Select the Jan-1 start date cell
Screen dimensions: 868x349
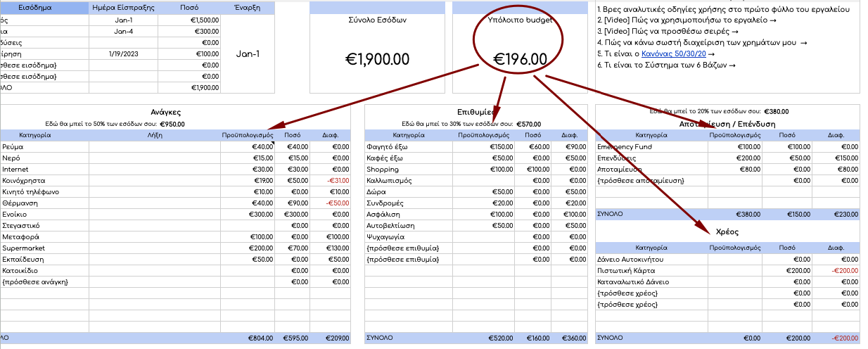click(x=247, y=54)
